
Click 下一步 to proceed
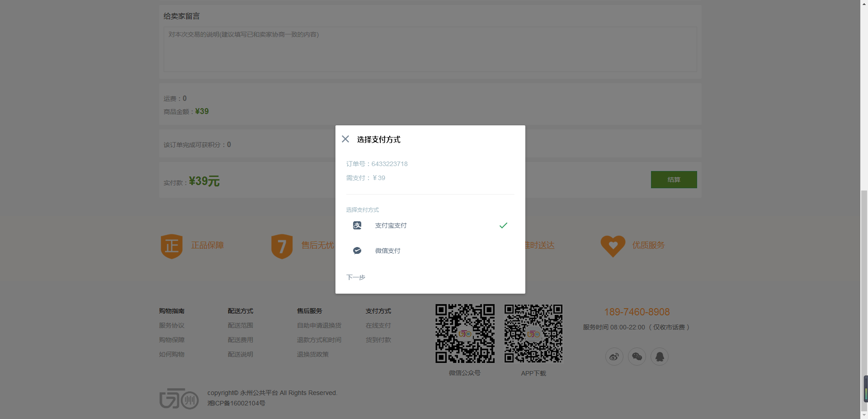click(356, 277)
